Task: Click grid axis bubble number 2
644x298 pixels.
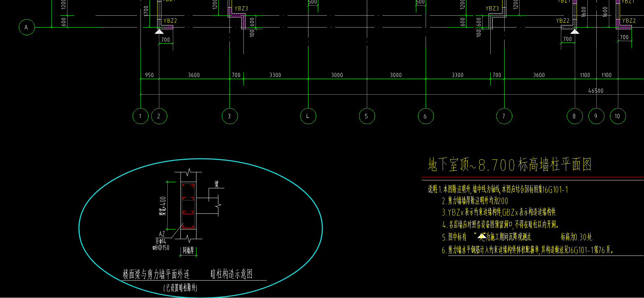Action: click(x=159, y=116)
